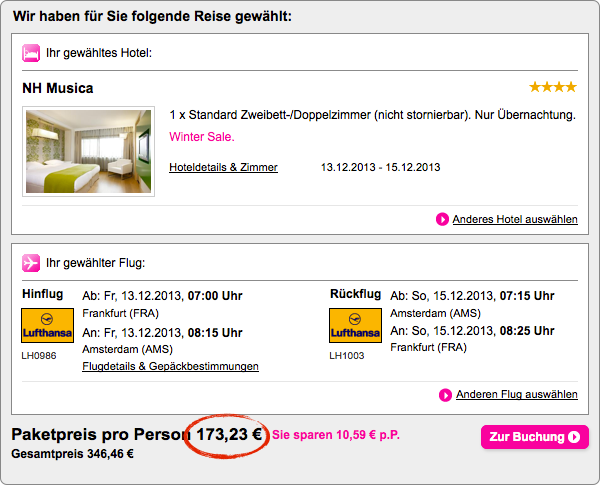
Task: Click the NH Musica hotel name
Action: [57, 88]
